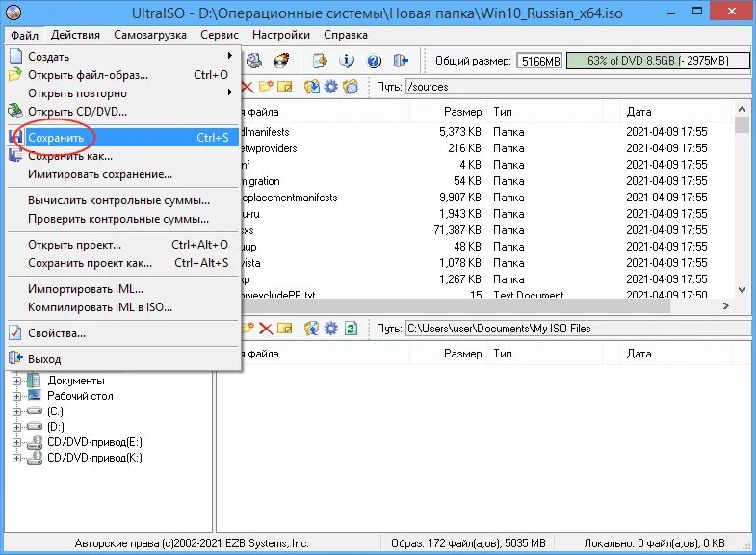
Task: Sort the image list by the Дата column
Action: [x=675, y=112]
